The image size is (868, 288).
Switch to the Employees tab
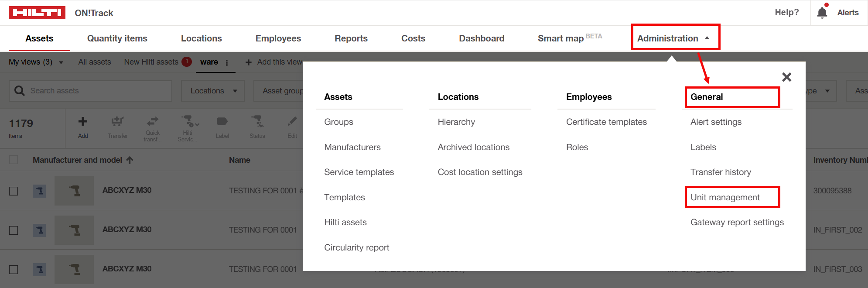(x=278, y=38)
